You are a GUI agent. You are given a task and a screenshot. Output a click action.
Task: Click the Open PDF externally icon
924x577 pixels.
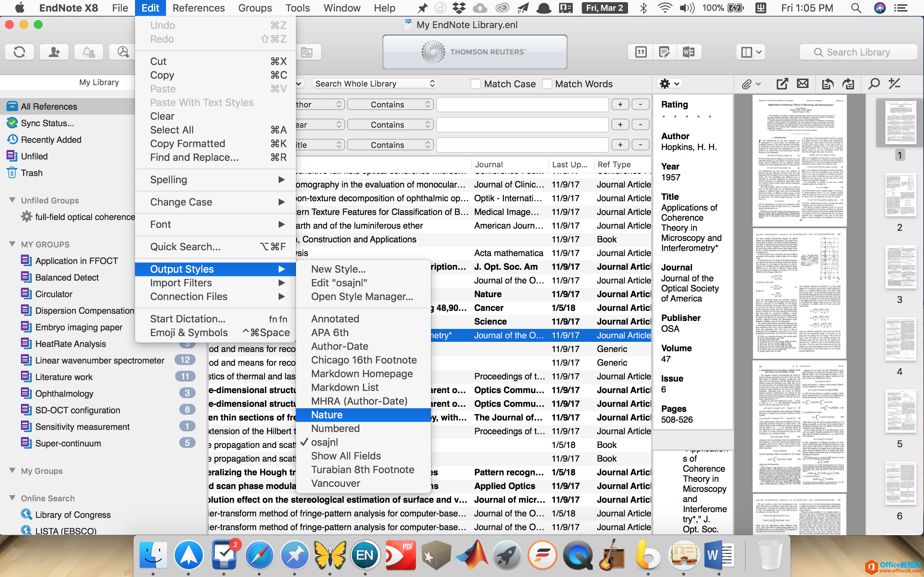click(x=782, y=84)
